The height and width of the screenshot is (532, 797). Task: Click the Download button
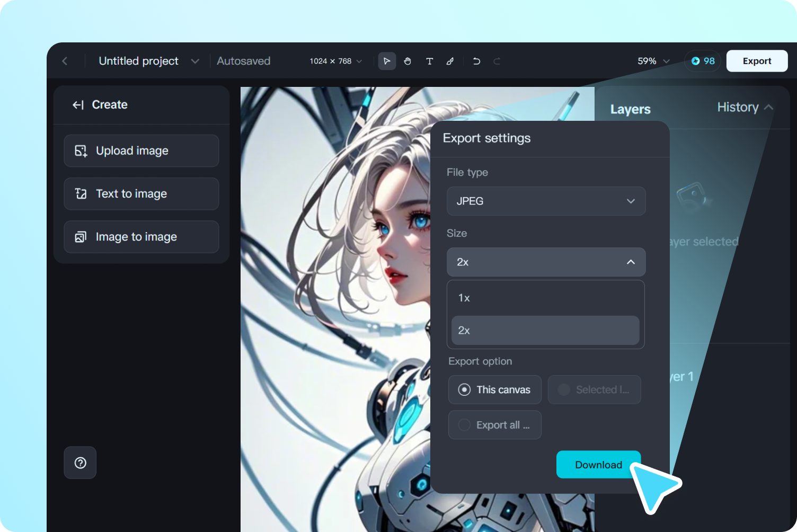[x=598, y=464]
